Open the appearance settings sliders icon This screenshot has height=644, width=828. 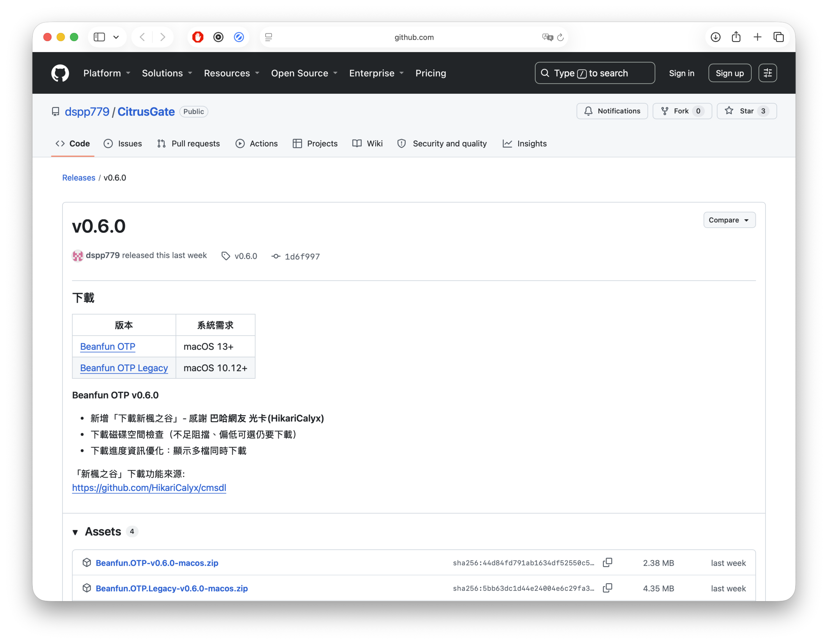point(767,73)
